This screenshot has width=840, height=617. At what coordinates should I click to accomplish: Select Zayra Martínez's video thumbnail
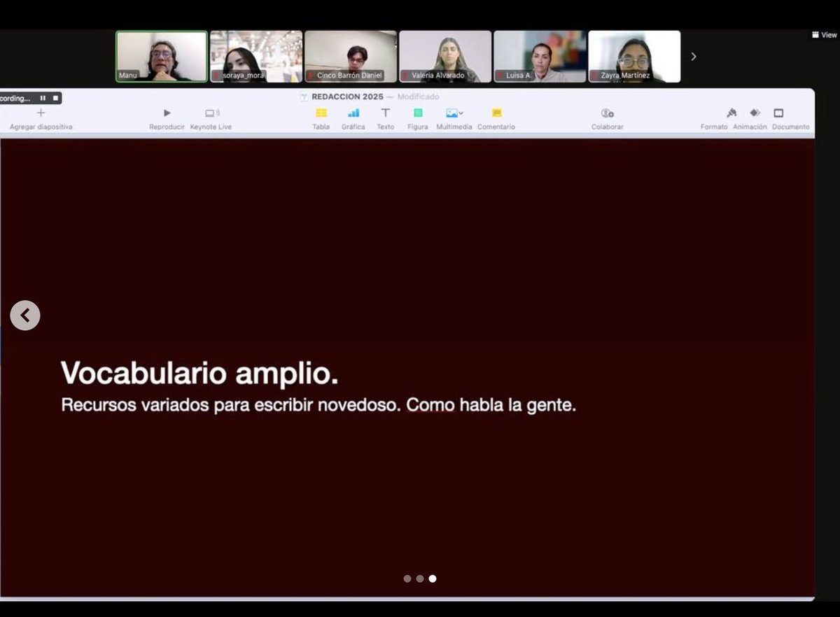coord(634,57)
